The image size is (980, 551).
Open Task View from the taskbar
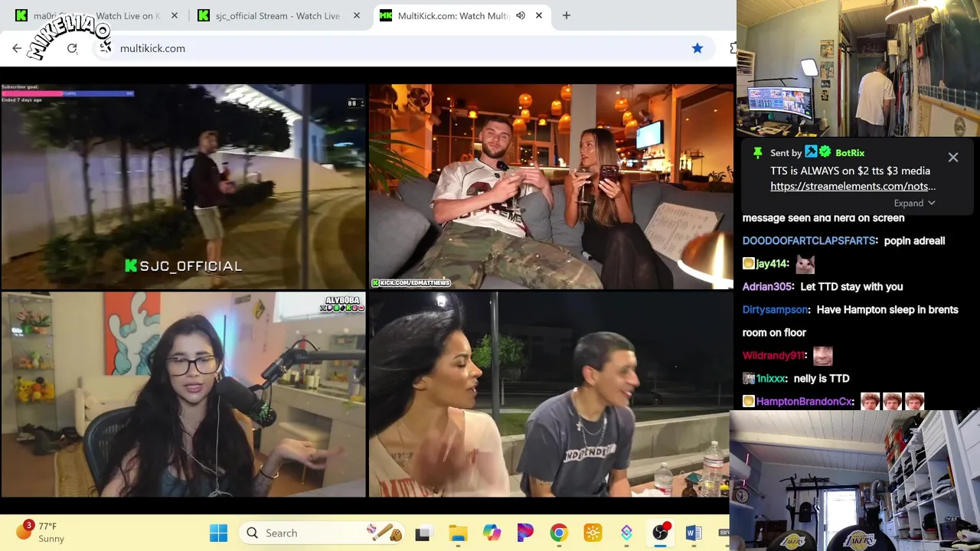tap(423, 533)
